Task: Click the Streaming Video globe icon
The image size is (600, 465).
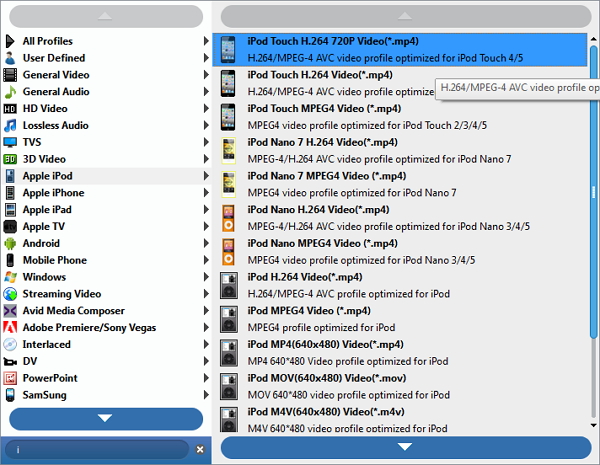Action: coord(10,294)
